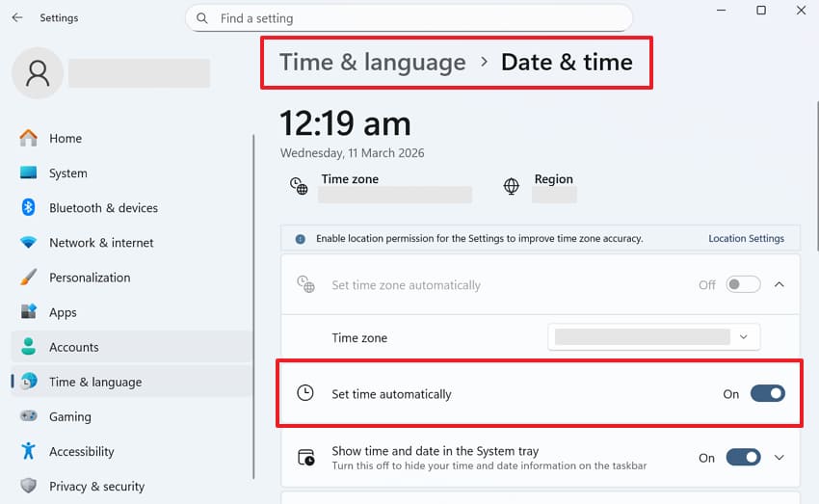Open the Time zone dropdown
Screen dimensions: 819x504
coord(654,337)
